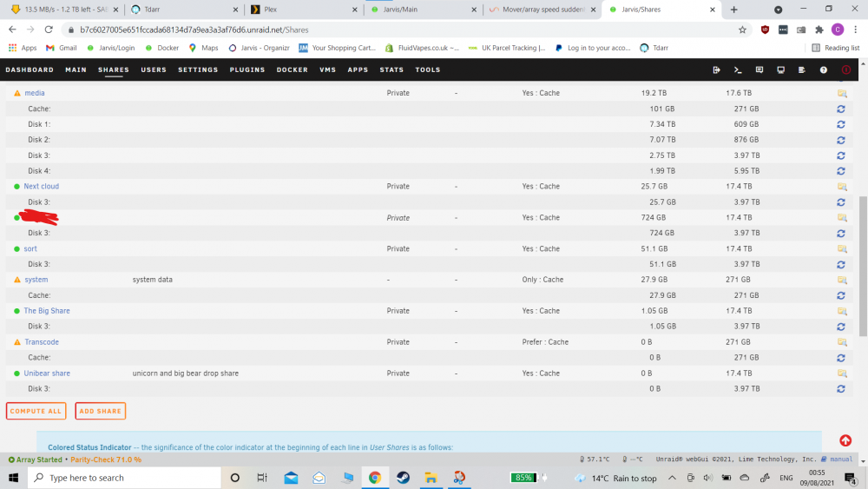This screenshot has width=868, height=489.
Task: Open the feedback icon in header
Action: pos(759,69)
